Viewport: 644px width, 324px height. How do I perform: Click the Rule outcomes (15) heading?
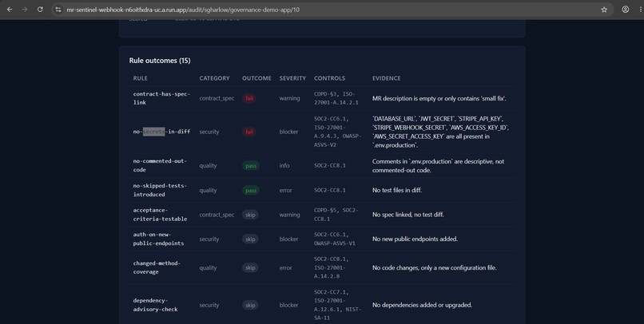[x=160, y=61]
